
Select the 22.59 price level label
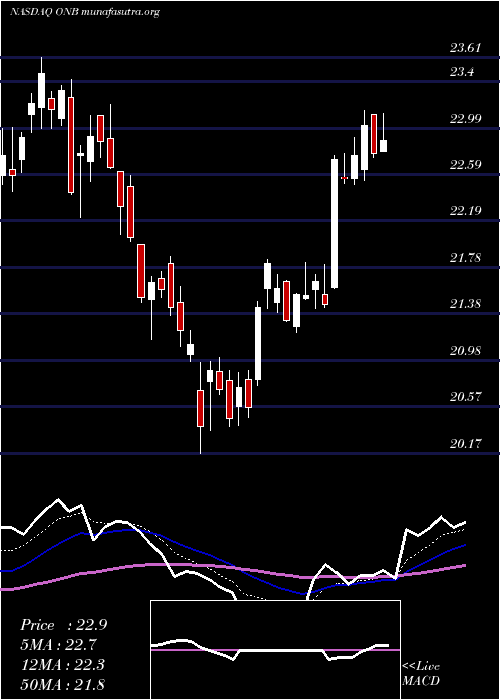(x=466, y=165)
